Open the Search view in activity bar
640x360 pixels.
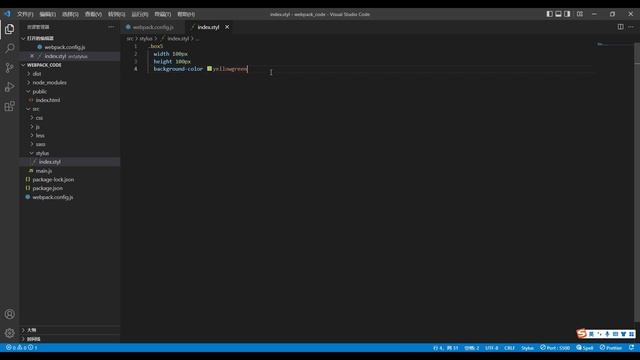click(x=9, y=48)
